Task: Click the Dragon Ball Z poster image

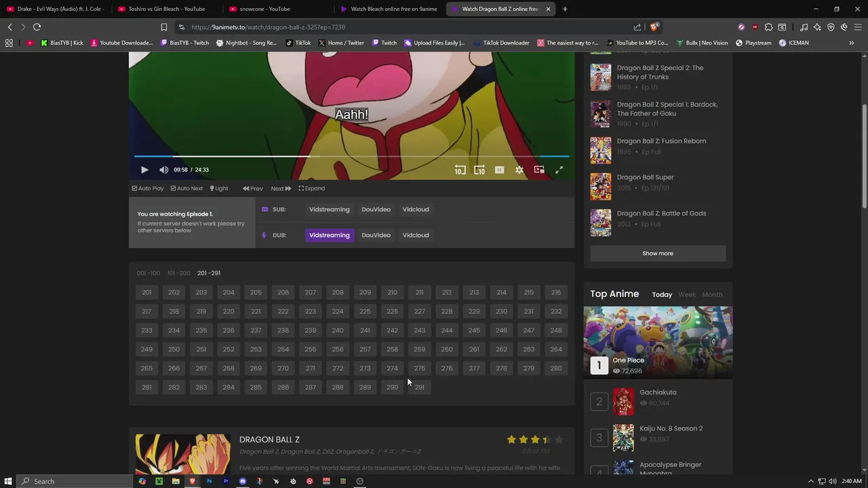Action: (x=182, y=454)
